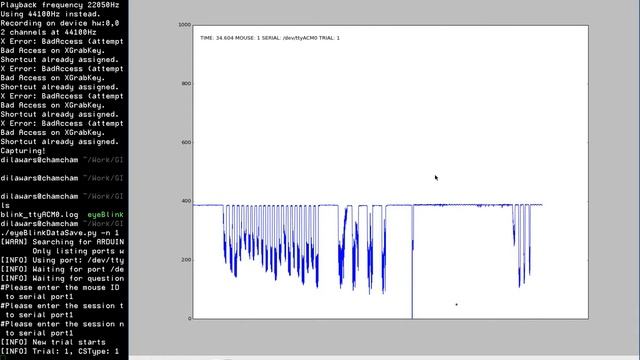Screen dimensions: 640x360
Task: Click the plot header text starting 'TIME: 34.604'
Action: (270, 38)
